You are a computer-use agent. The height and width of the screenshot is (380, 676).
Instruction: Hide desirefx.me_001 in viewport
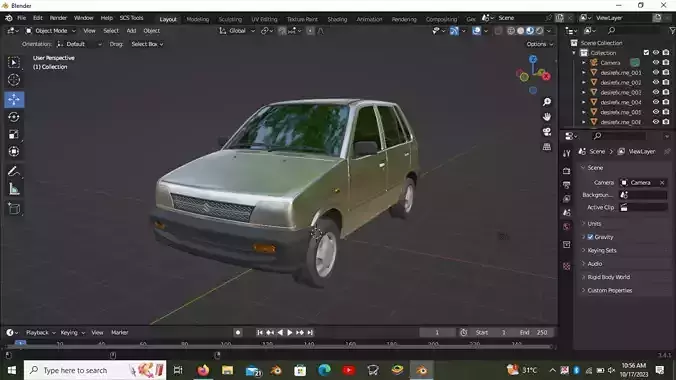pos(656,72)
